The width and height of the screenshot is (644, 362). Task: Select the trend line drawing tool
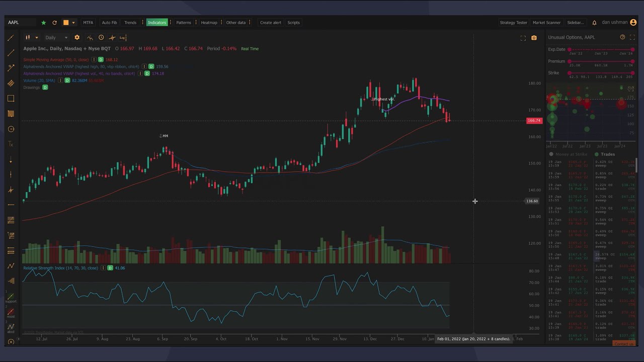tap(11, 38)
